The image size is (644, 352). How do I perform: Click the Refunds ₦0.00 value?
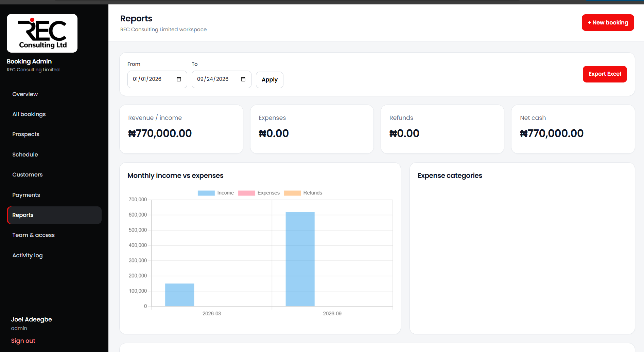click(404, 133)
